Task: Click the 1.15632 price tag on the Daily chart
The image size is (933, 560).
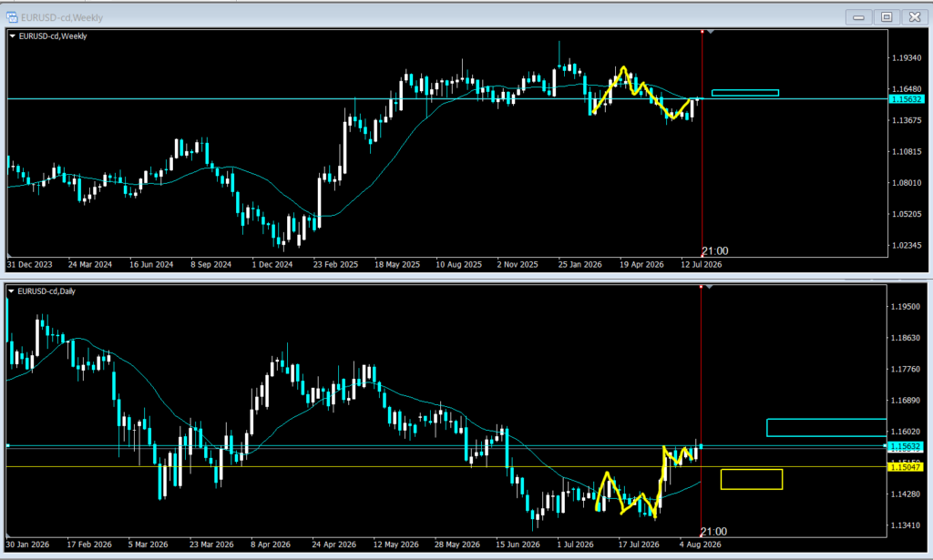Action: [x=905, y=446]
